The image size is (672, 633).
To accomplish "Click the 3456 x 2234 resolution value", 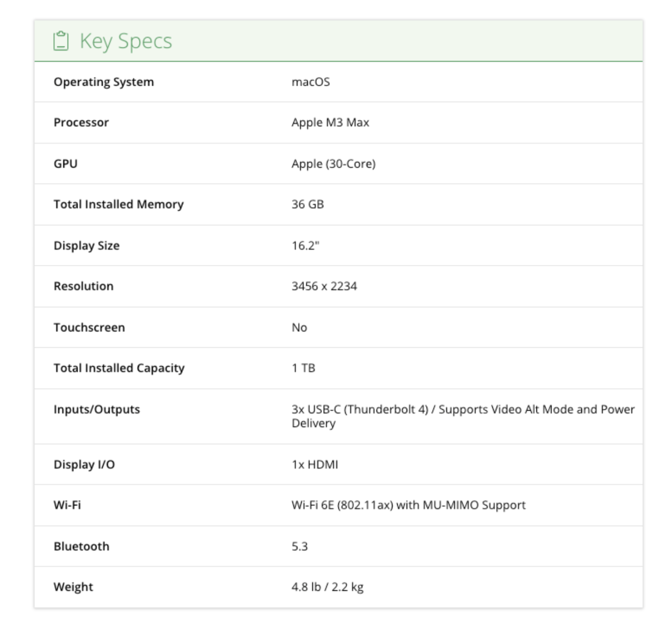I will (x=324, y=286).
